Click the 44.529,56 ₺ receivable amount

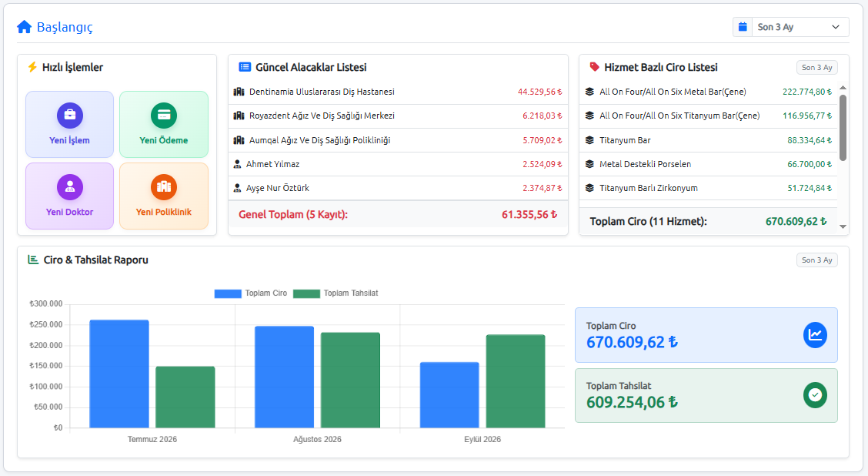tap(539, 92)
